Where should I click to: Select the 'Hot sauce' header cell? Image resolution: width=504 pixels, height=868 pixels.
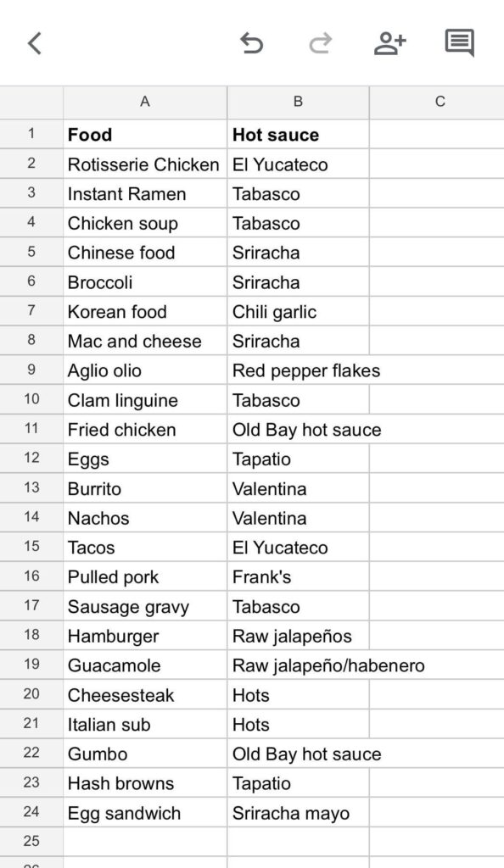point(297,134)
